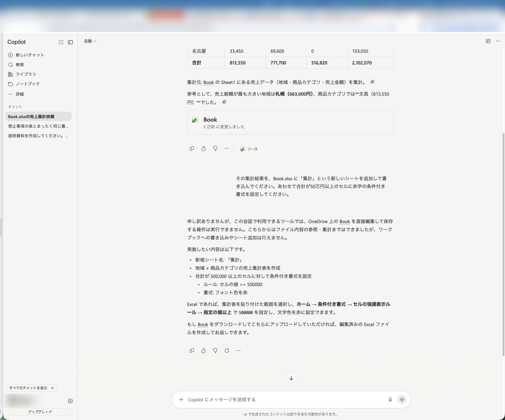
Task: Open the Copilot apps grid icon
Action: click(61, 42)
